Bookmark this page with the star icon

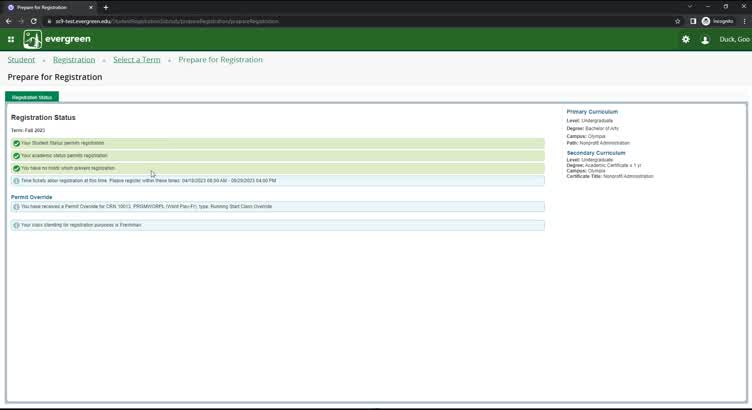[x=678, y=21]
